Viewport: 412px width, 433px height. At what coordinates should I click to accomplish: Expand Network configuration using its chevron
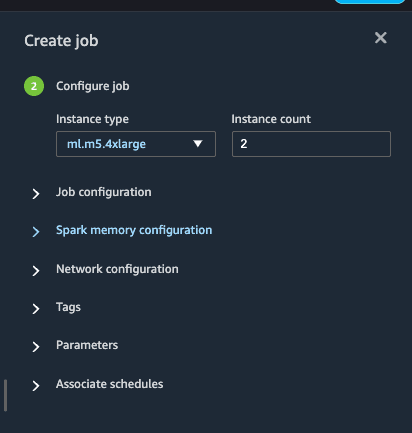click(x=36, y=270)
